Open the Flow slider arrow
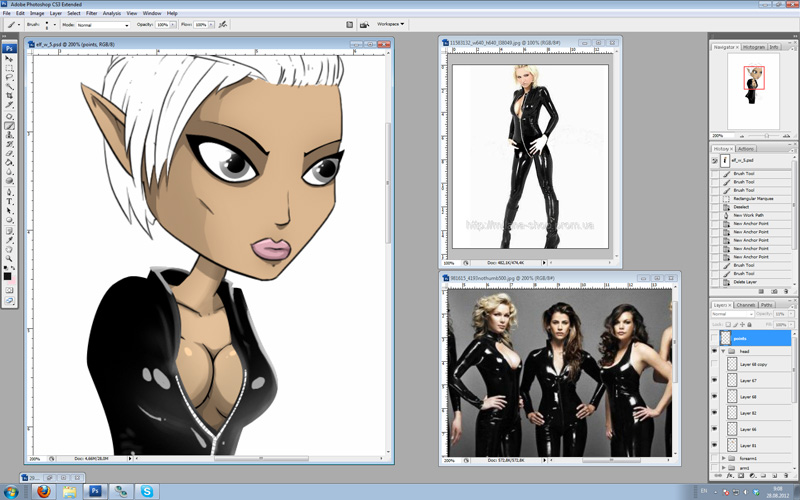Screen dimensions: 800x500 point(211,24)
